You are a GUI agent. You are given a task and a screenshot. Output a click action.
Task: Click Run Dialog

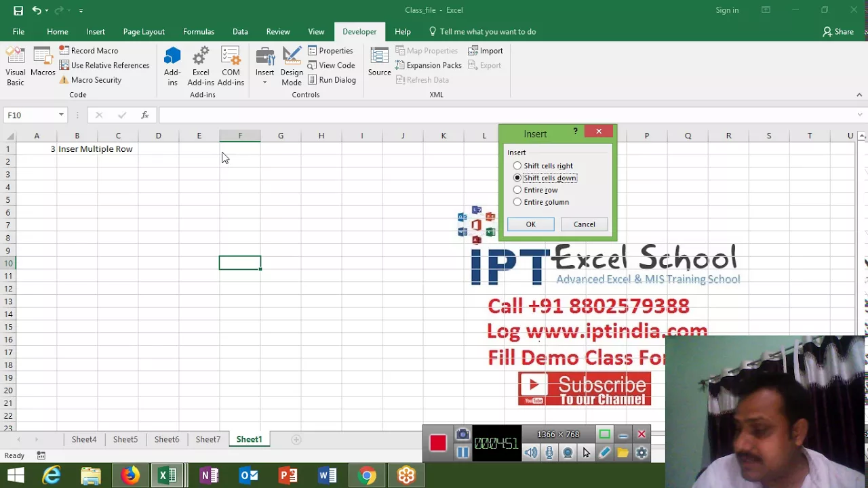pos(332,80)
